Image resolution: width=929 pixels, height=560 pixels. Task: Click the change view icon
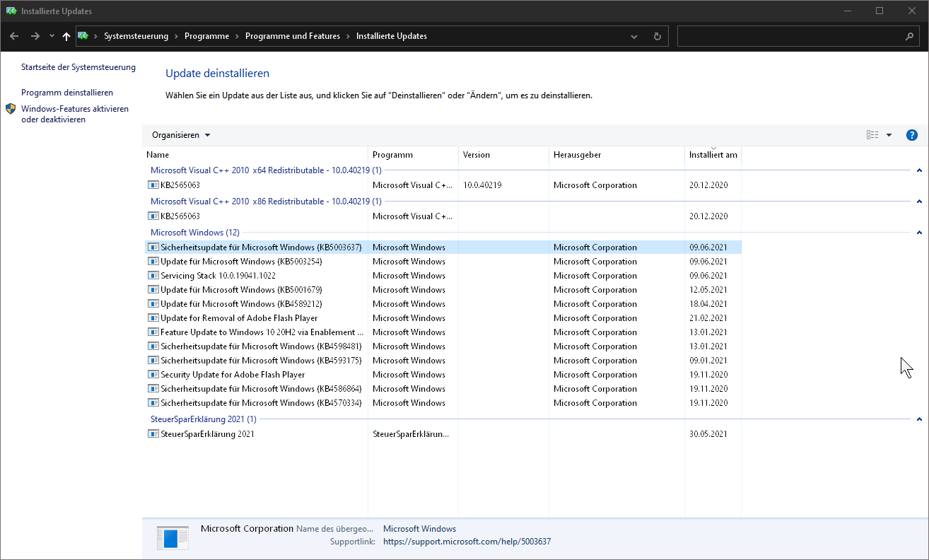tap(872, 135)
